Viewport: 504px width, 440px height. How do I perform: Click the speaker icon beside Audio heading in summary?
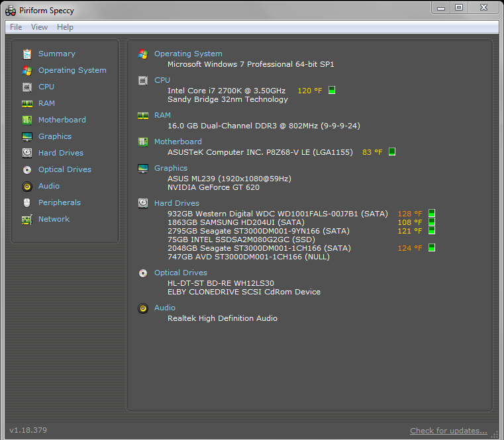pos(143,308)
